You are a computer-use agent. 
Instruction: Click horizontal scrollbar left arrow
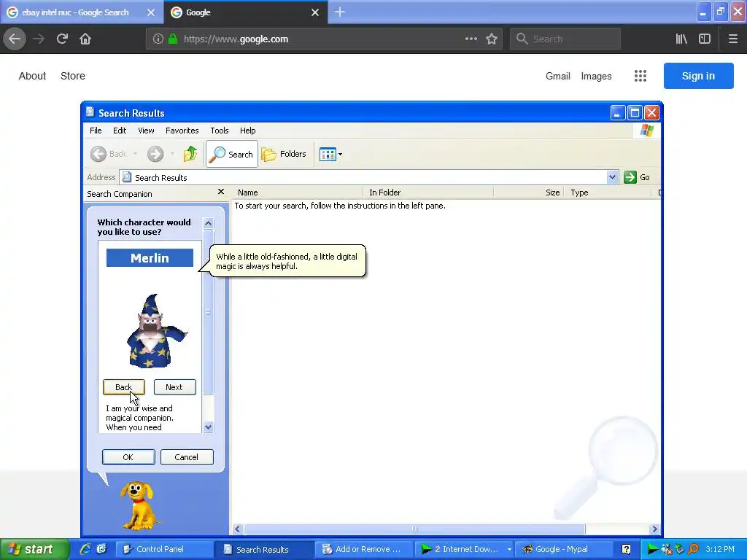(237, 529)
